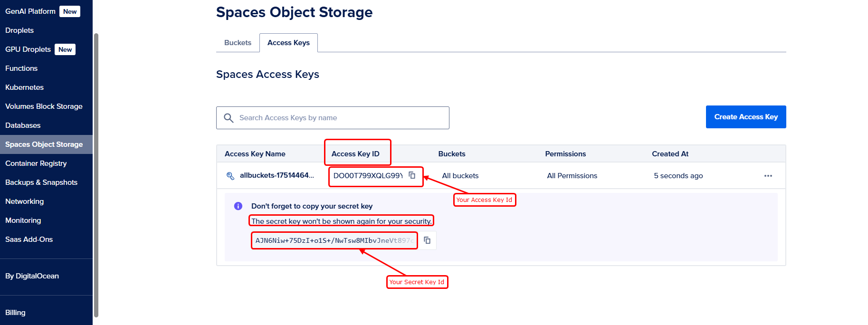The width and height of the screenshot is (868, 325).
Task: Open Kubernetes from the sidebar
Action: tap(24, 87)
